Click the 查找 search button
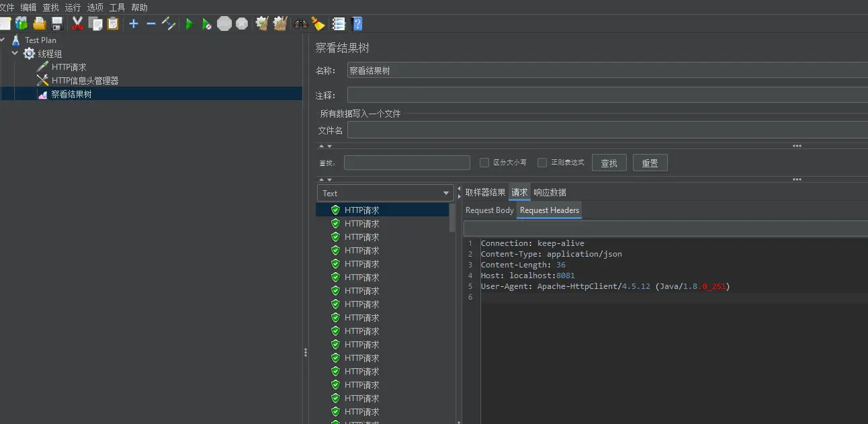 click(609, 163)
